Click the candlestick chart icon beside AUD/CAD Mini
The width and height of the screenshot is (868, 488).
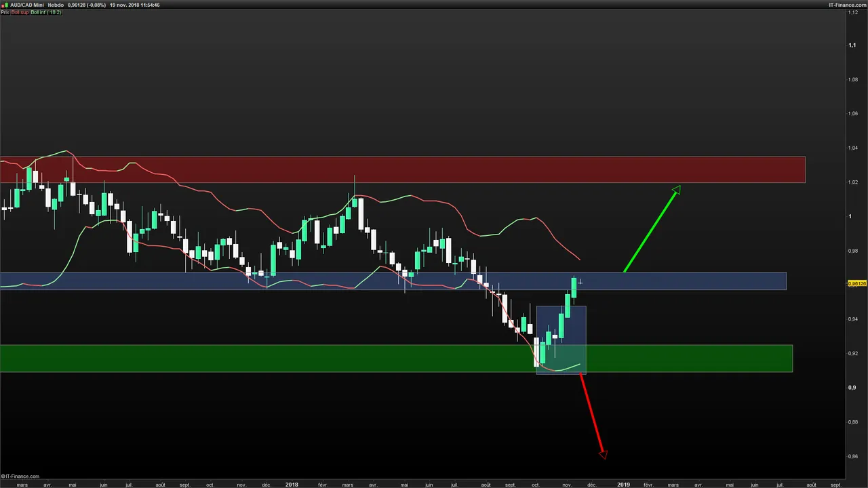click(x=5, y=5)
